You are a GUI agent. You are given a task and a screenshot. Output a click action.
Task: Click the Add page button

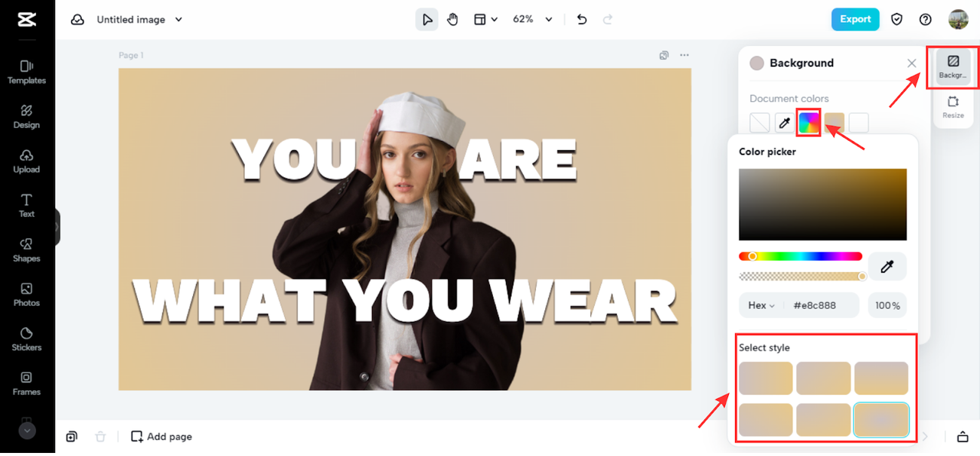tap(162, 436)
